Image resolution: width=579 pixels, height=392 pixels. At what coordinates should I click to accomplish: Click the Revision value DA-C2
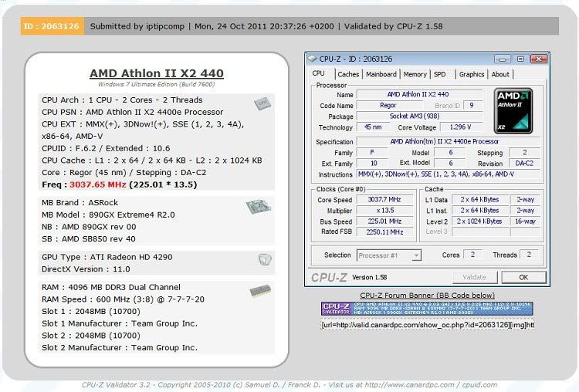524,163
